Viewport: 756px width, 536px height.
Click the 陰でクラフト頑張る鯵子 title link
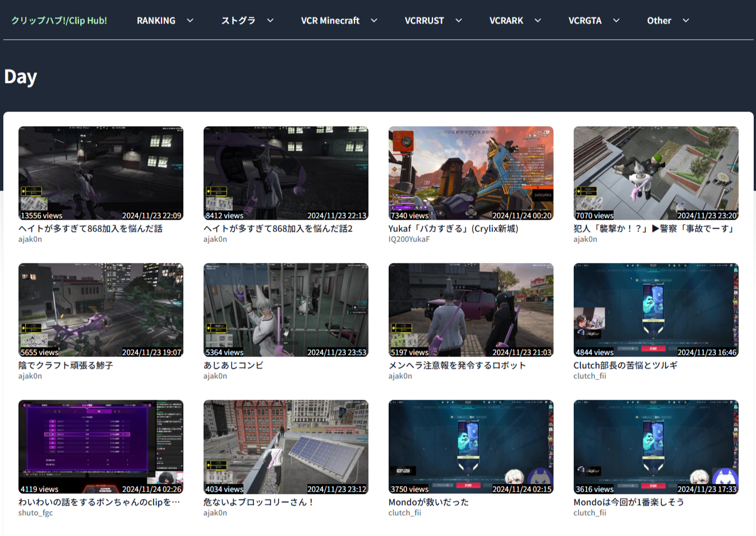point(66,365)
